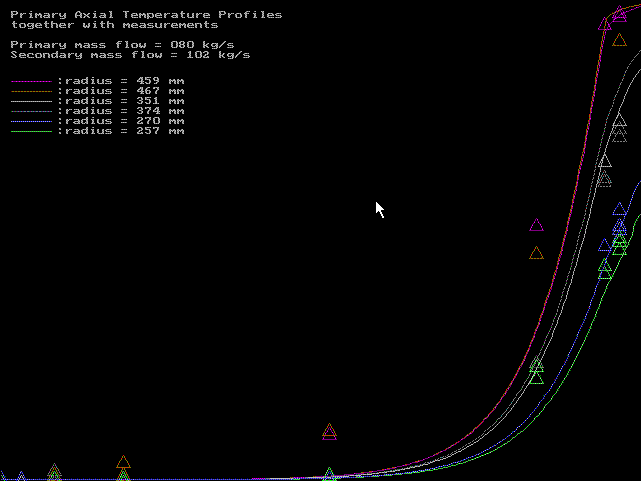Click the orange triangle near bottom-left baseline
The height and width of the screenshot is (481, 641).
point(123,462)
